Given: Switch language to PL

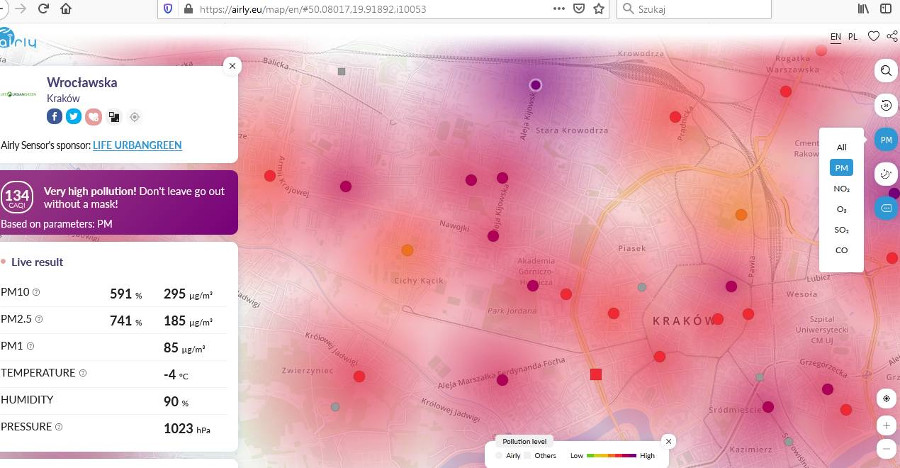Looking at the screenshot, I should point(853,37).
